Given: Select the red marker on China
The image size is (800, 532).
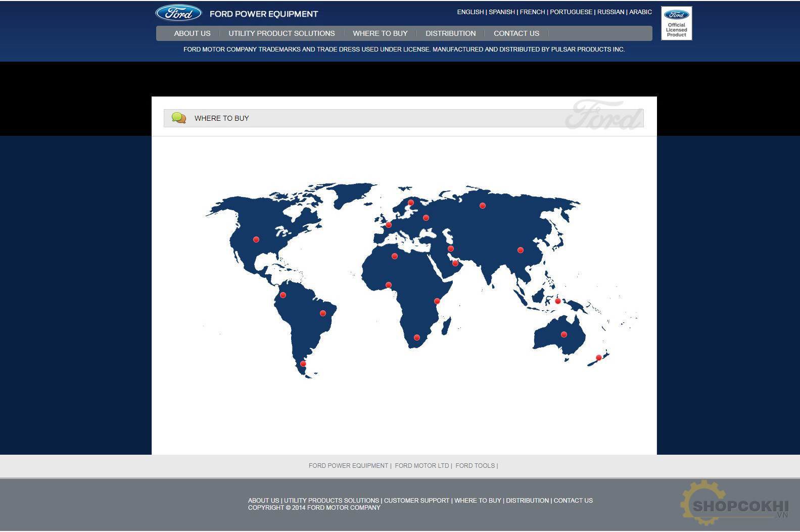Looking at the screenshot, I should (x=521, y=250).
